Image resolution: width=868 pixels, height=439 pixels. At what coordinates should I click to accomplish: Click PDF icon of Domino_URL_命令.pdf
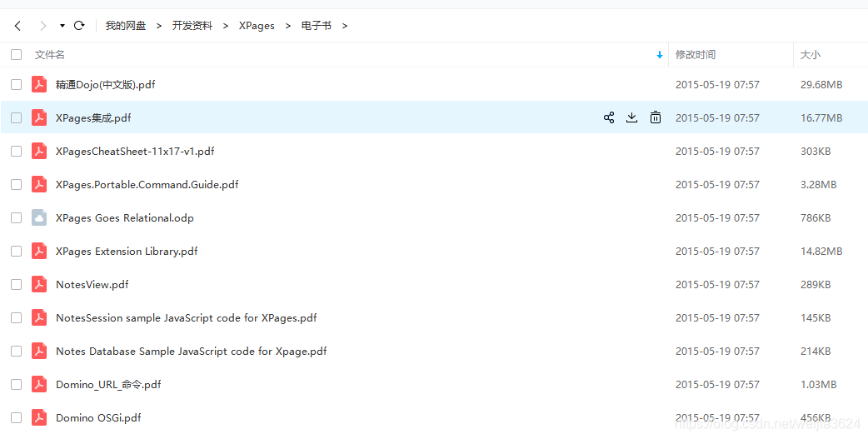point(39,384)
